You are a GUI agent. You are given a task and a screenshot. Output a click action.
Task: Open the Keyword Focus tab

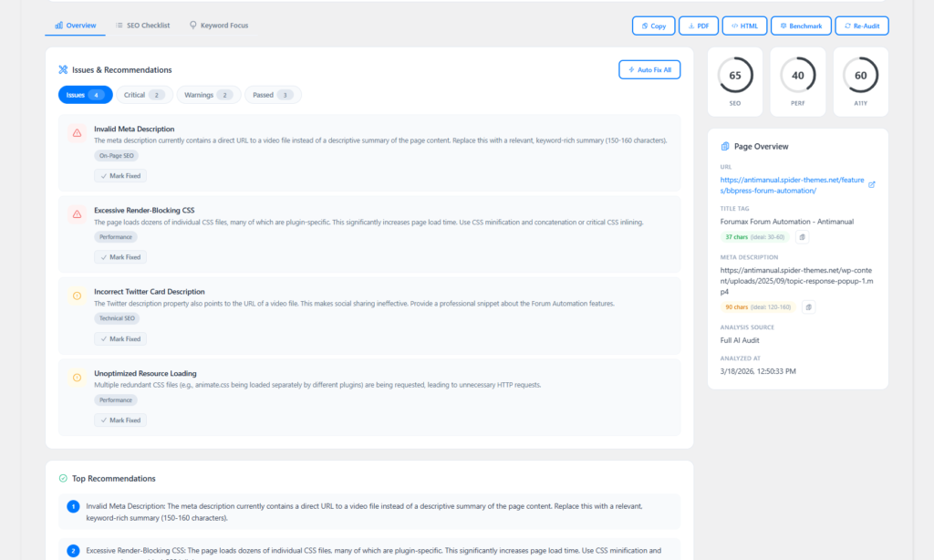219,26
